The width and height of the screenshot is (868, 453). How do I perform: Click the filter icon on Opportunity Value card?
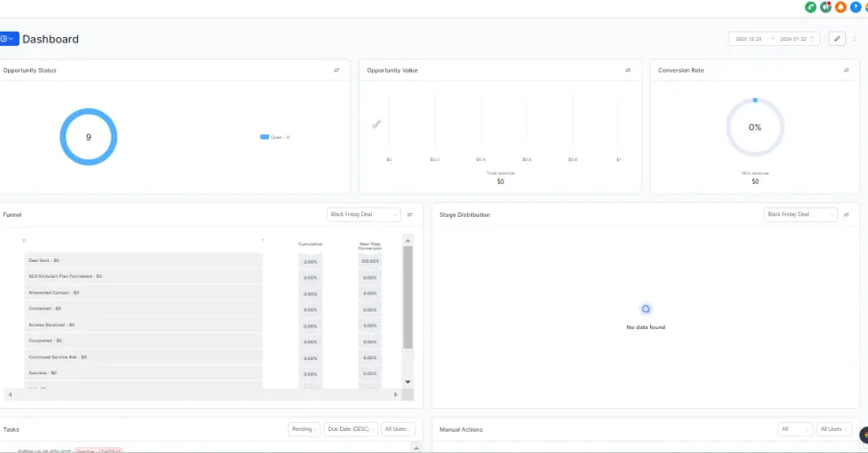pos(628,70)
